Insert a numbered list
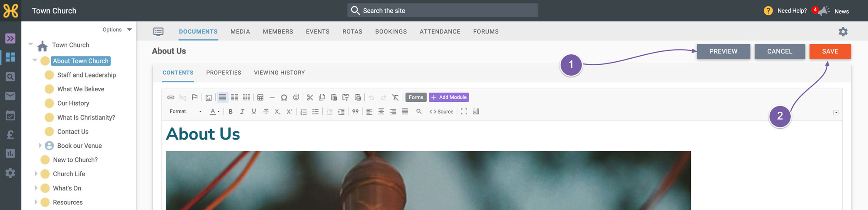 click(x=304, y=112)
